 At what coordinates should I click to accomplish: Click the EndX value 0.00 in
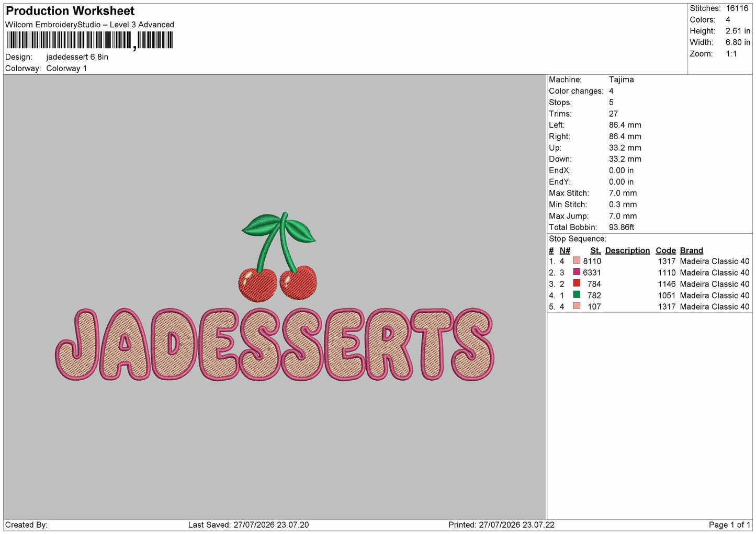pos(621,171)
